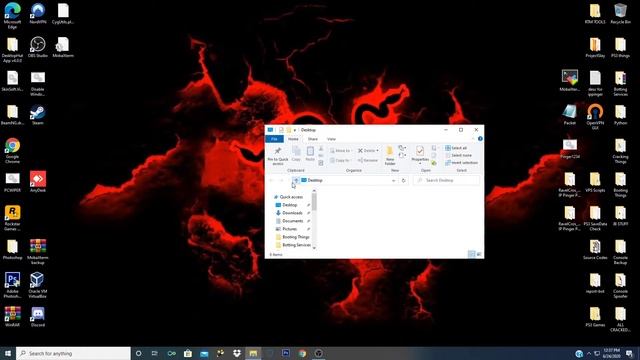Image resolution: width=640 pixels, height=360 pixels.
Task: Open the notification center in tray
Action: (629, 353)
